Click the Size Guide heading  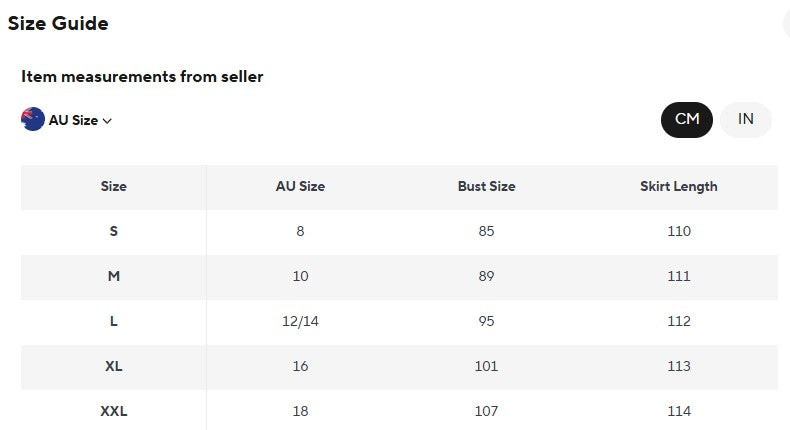point(58,24)
